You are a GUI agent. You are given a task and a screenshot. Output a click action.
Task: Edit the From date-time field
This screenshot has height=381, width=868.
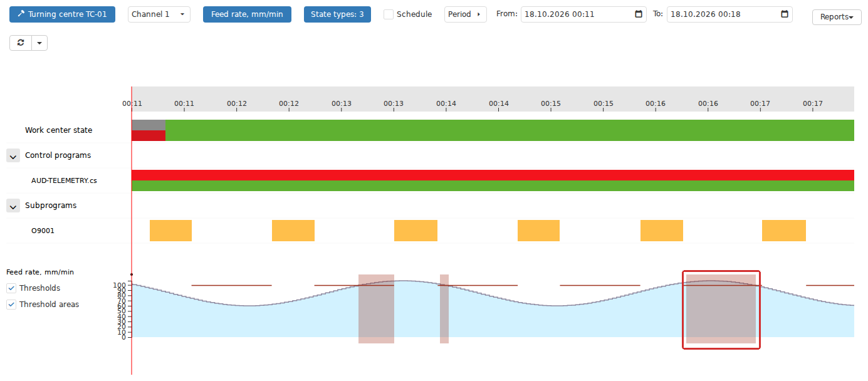pyautogui.click(x=583, y=14)
